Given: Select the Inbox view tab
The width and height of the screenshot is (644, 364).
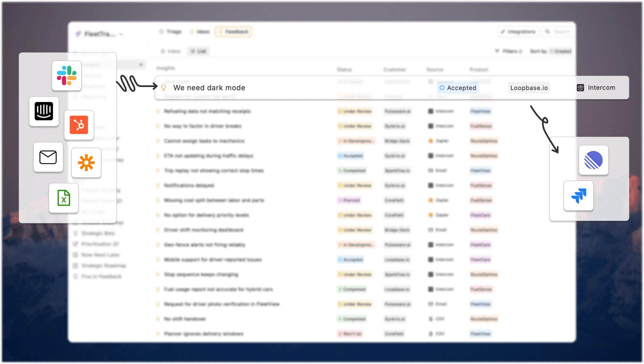Looking at the screenshot, I should (170, 51).
